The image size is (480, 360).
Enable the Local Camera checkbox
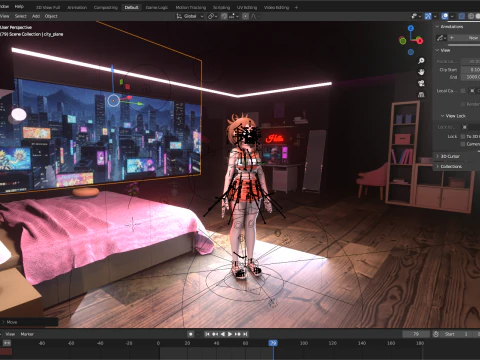tap(463, 91)
